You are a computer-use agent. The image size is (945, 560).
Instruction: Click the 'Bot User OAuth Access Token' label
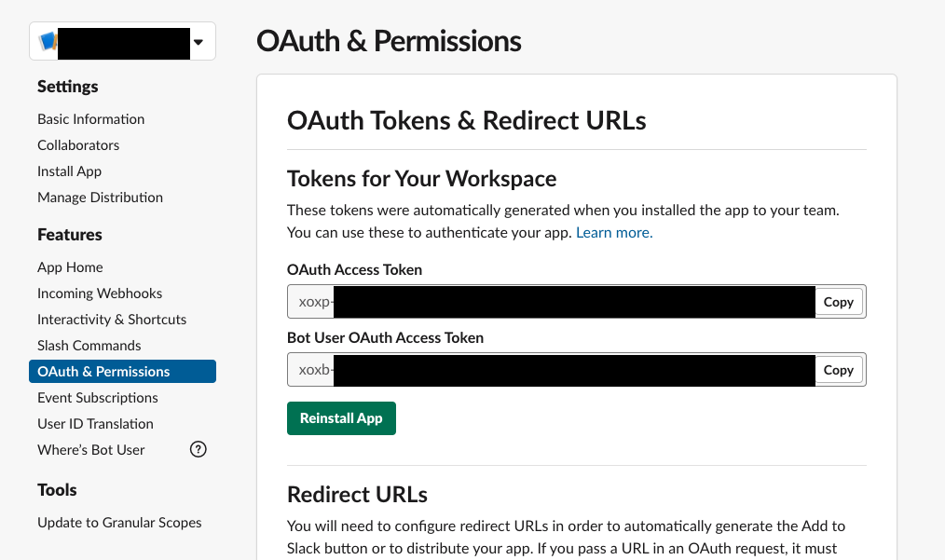(x=385, y=337)
